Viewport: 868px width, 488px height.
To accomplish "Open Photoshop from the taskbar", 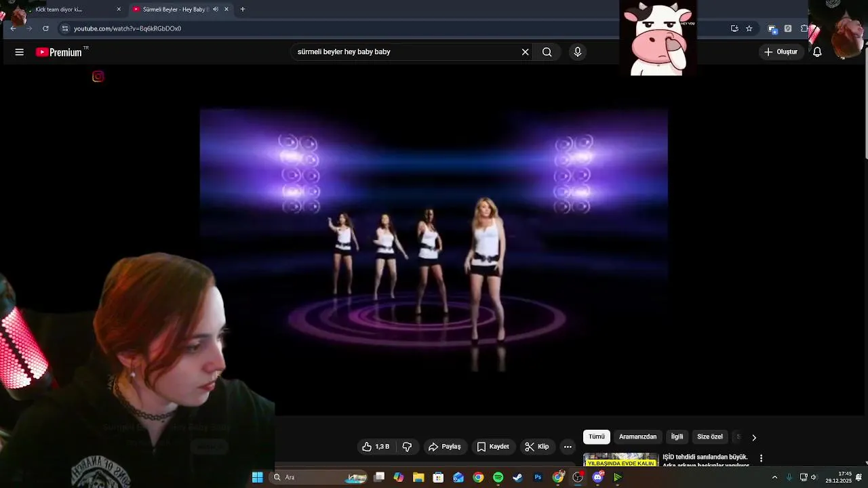I will (x=538, y=478).
